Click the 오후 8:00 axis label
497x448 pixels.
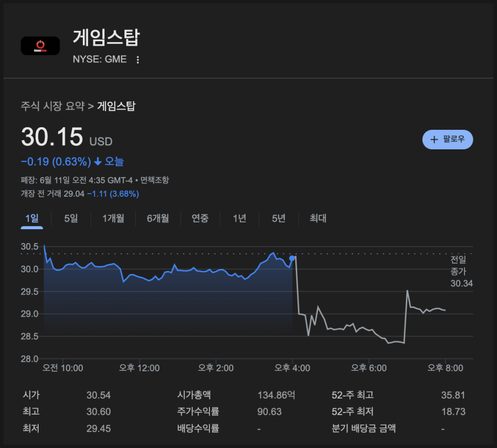coord(446,368)
